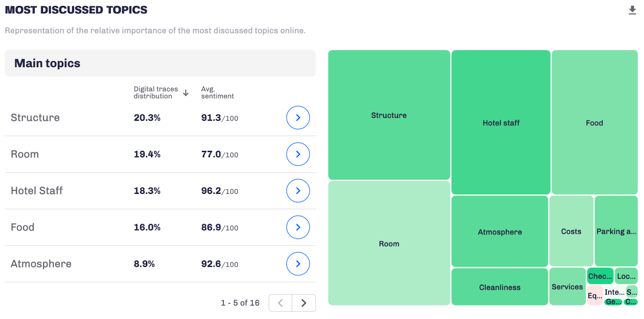644x319 pixels.
Task: Click the Avg. sentiment column header
Action: click(x=217, y=93)
